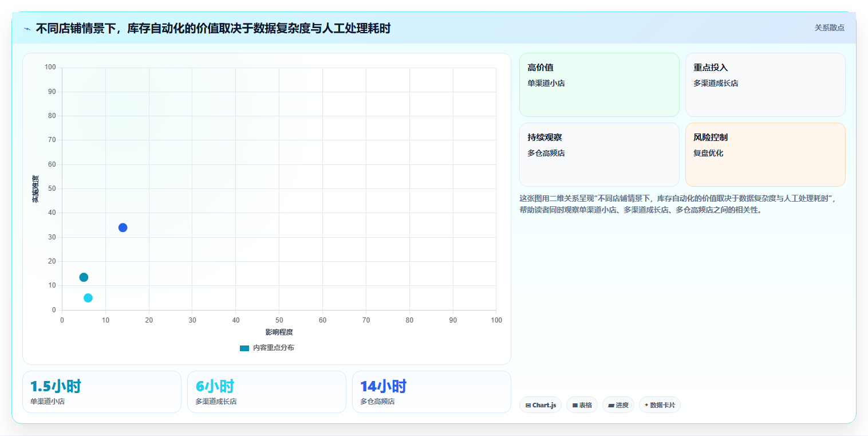Click the 内容重点分布 legend label
The width and height of the screenshot is (868, 436).
274,348
